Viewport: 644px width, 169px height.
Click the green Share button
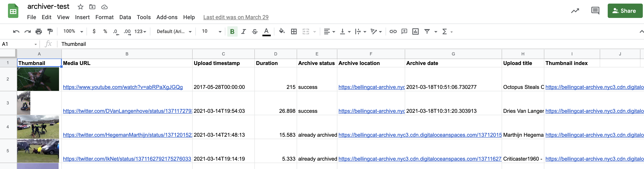624,11
